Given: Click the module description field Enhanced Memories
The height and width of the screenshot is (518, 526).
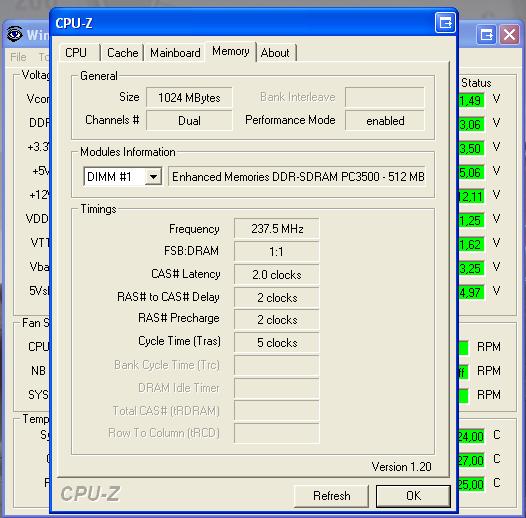Looking at the screenshot, I should pos(297,176).
